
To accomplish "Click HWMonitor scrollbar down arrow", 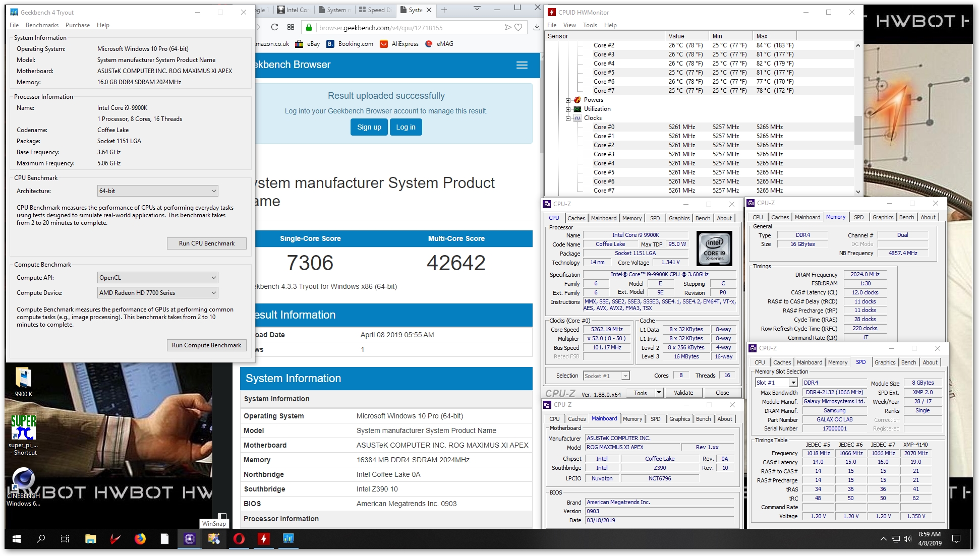I will (858, 192).
